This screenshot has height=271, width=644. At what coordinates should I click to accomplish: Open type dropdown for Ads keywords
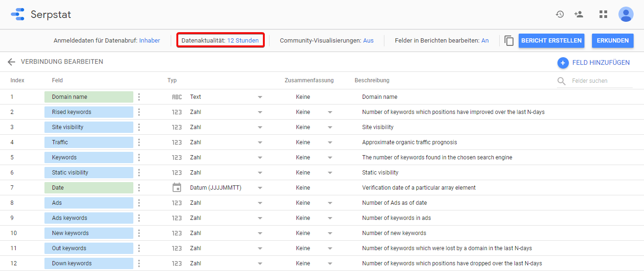pyautogui.click(x=260, y=218)
